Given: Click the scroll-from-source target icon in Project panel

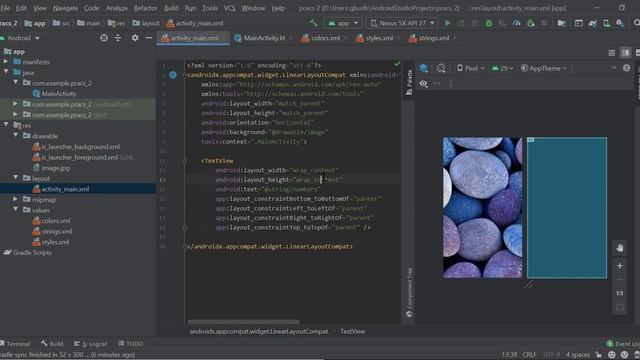Looking at the screenshot, I should [x=104, y=38].
